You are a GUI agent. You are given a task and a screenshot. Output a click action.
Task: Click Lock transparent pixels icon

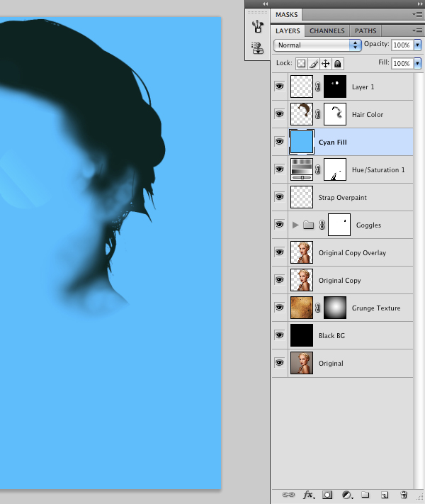(x=301, y=64)
